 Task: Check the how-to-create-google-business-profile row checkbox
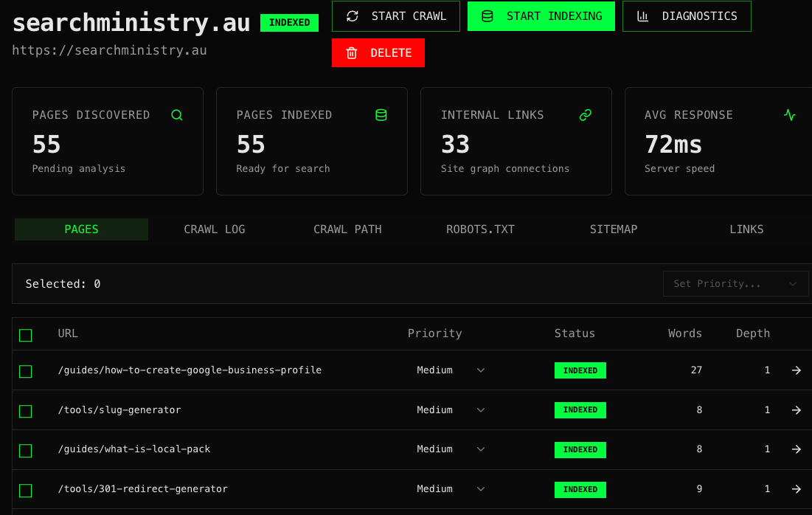pos(25,371)
